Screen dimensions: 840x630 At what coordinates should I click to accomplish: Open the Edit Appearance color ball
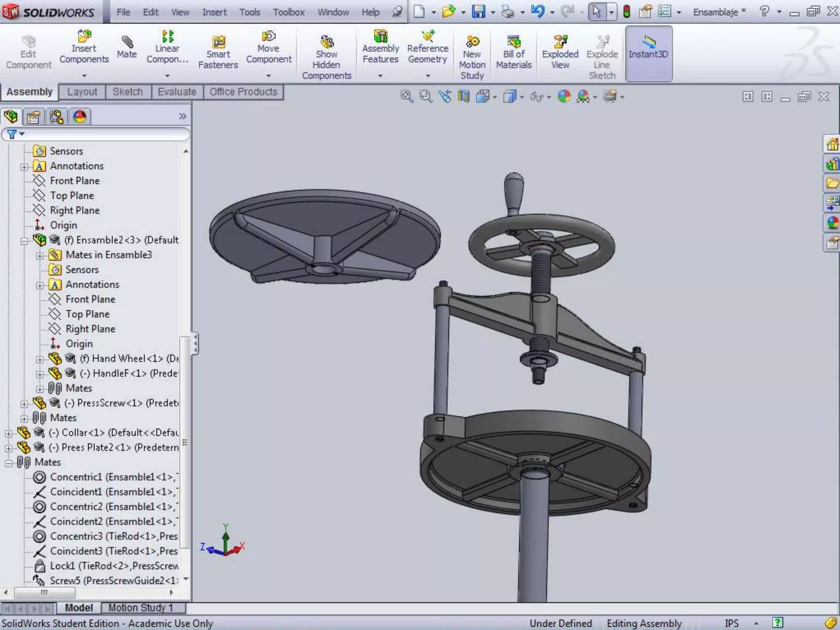pos(564,97)
